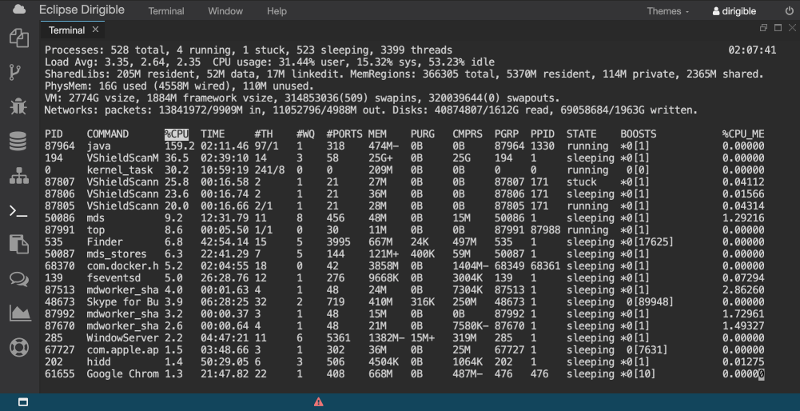
Task: Click the MEM column header
Action: (378, 134)
